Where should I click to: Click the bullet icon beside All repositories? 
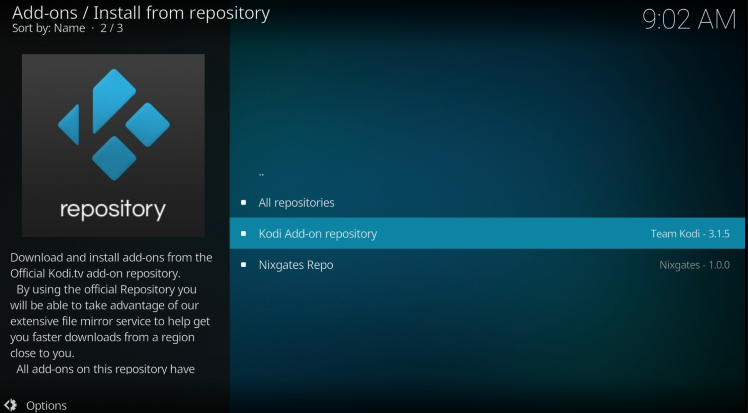click(x=243, y=203)
